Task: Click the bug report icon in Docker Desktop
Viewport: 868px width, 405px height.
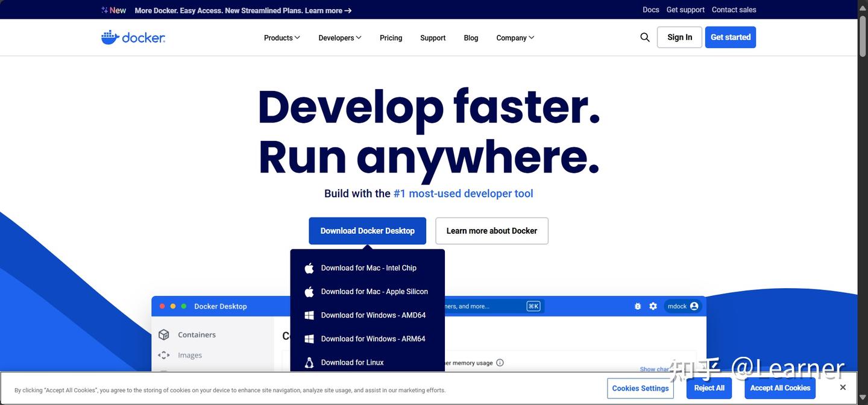Action: (637, 306)
